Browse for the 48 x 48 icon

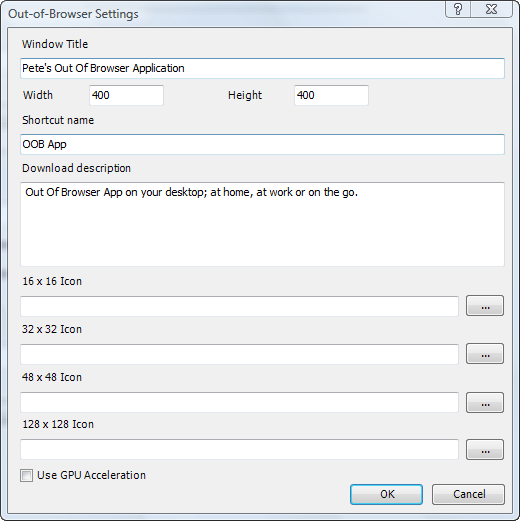(x=485, y=402)
